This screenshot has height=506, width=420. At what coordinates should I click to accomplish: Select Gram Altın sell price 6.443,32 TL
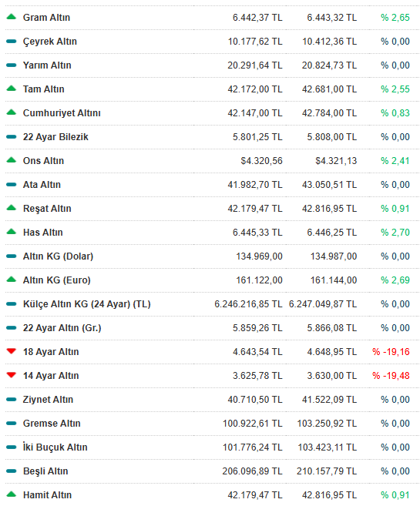tap(332, 18)
